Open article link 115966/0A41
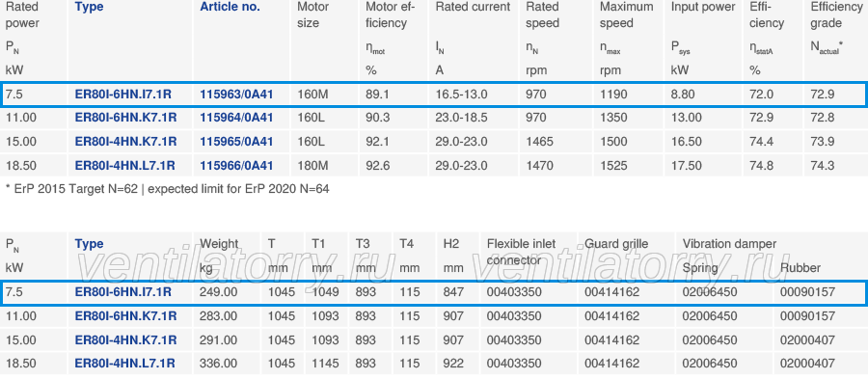This screenshot has width=868, height=379. (236, 166)
